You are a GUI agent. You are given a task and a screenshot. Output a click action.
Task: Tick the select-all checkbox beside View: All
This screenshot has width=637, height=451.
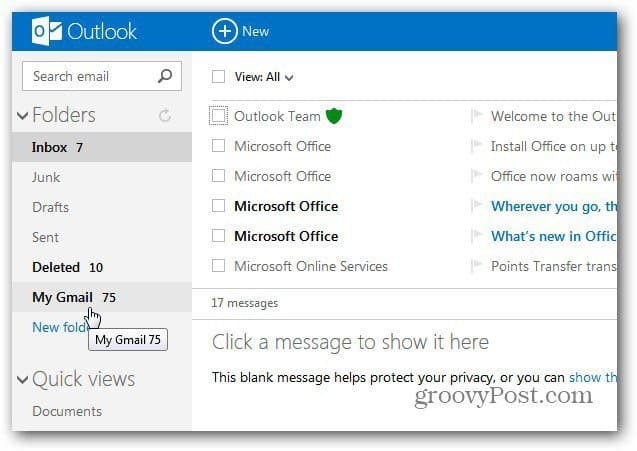pyautogui.click(x=218, y=76)
